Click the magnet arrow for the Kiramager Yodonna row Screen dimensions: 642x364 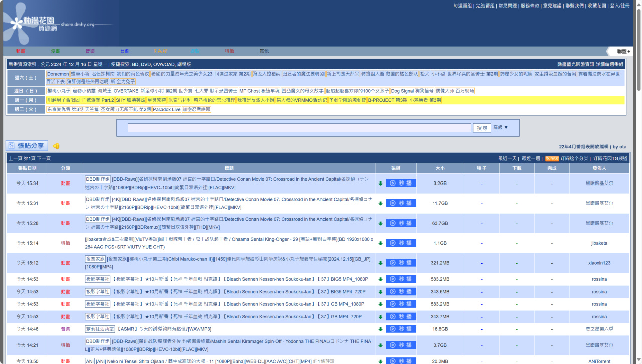(380, 346)
